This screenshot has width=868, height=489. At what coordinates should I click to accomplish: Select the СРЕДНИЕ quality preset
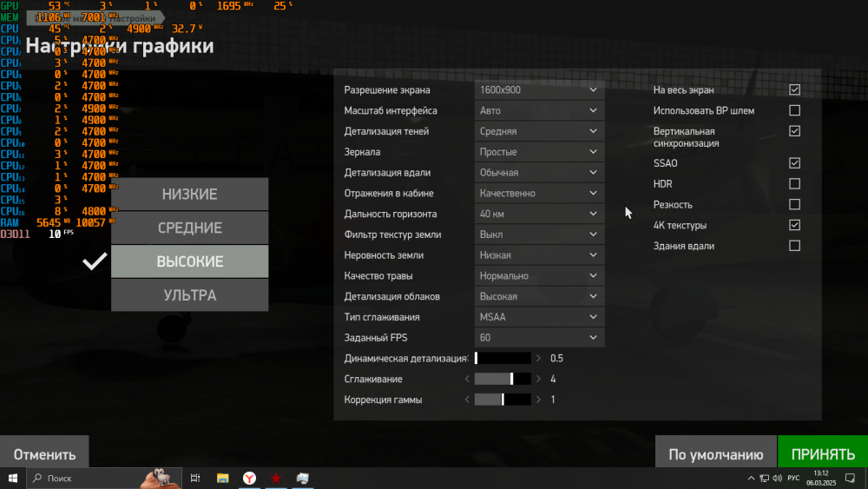[x=190, y=228]
